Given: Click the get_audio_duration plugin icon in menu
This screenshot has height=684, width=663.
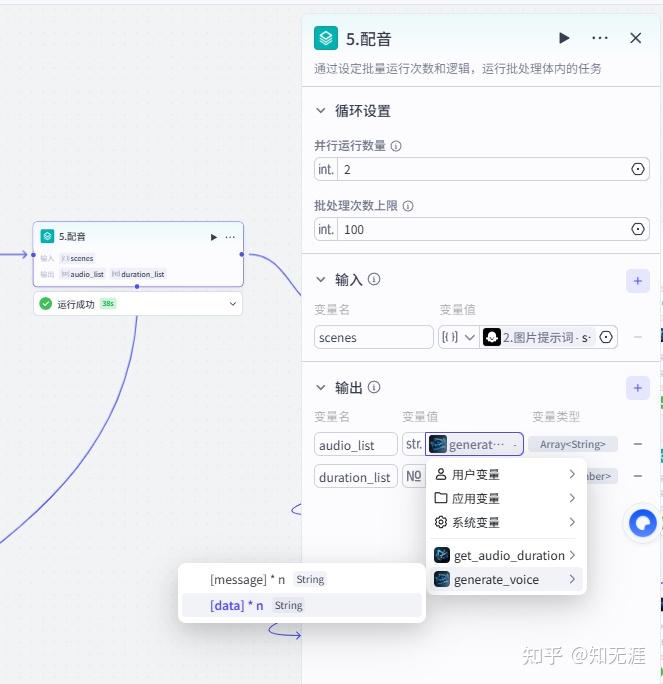Looking at the screenshot, I should coord(442,555).
